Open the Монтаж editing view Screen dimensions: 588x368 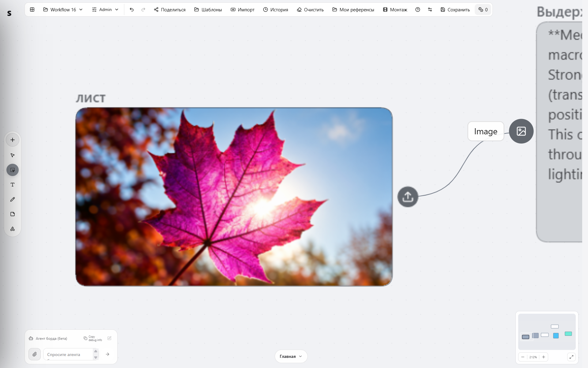click(x=395, y=10)
